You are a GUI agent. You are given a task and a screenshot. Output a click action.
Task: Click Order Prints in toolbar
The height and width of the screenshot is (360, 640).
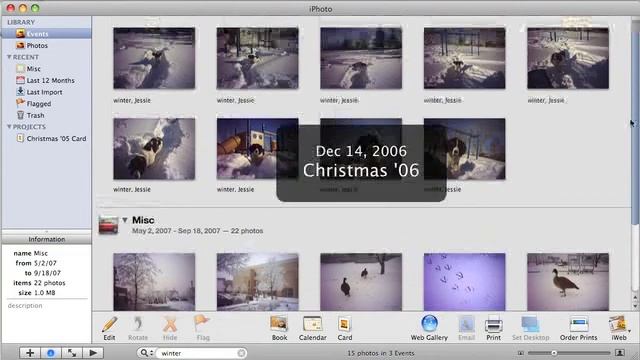578,329
